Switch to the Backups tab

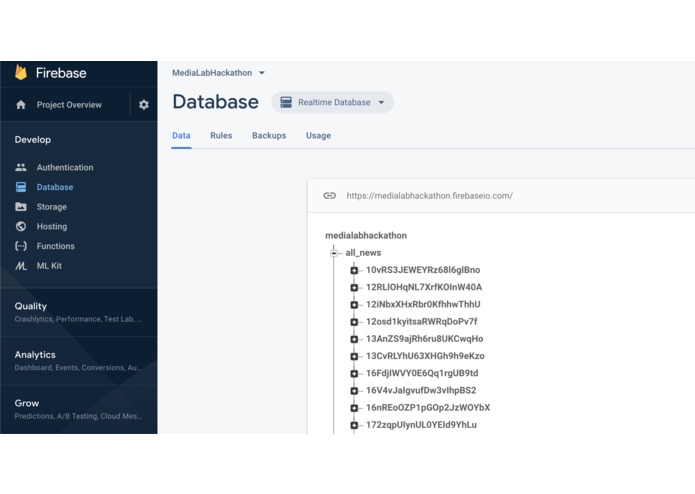point(269,136)
